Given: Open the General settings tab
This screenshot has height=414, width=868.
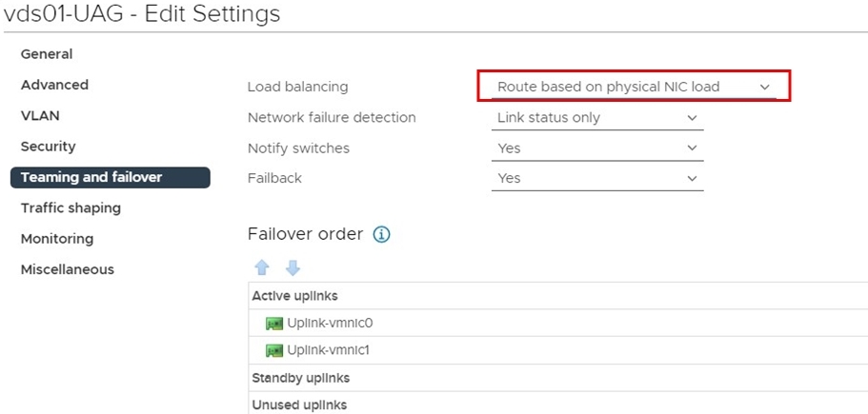Looking at the screenshot, I should coord(47,54).
